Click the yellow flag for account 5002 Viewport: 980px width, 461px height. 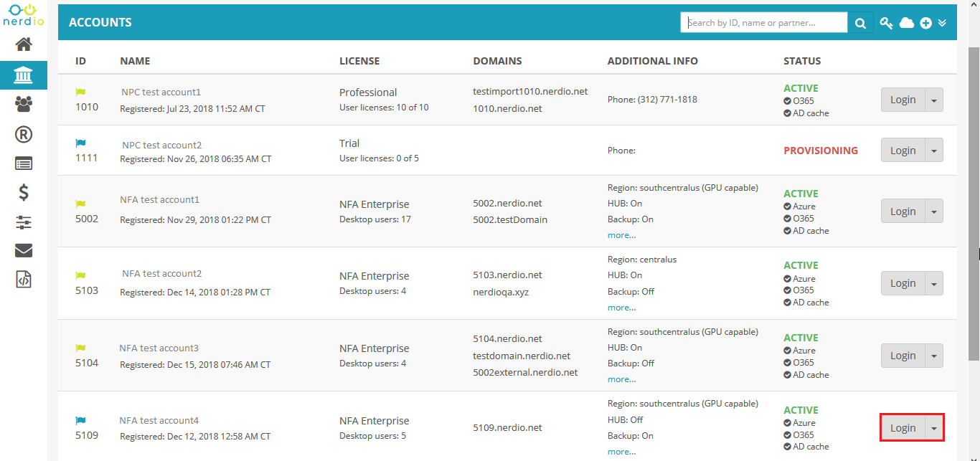coord(80,204)
